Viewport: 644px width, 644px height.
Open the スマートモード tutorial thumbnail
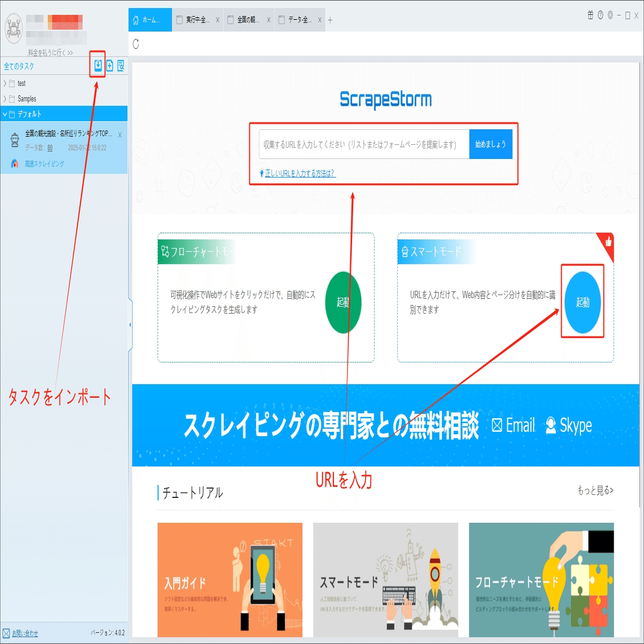[x=385, y=580]
